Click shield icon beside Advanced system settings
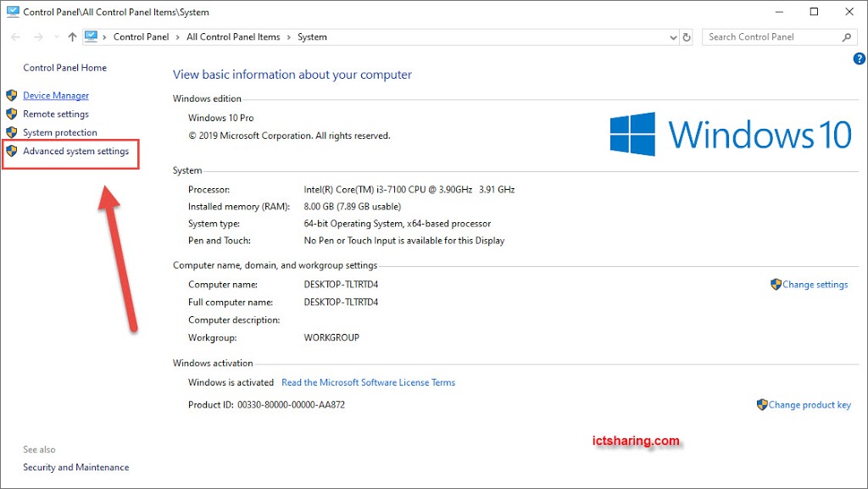The height and width of the screenshot is (489, 868). [12, 151]
